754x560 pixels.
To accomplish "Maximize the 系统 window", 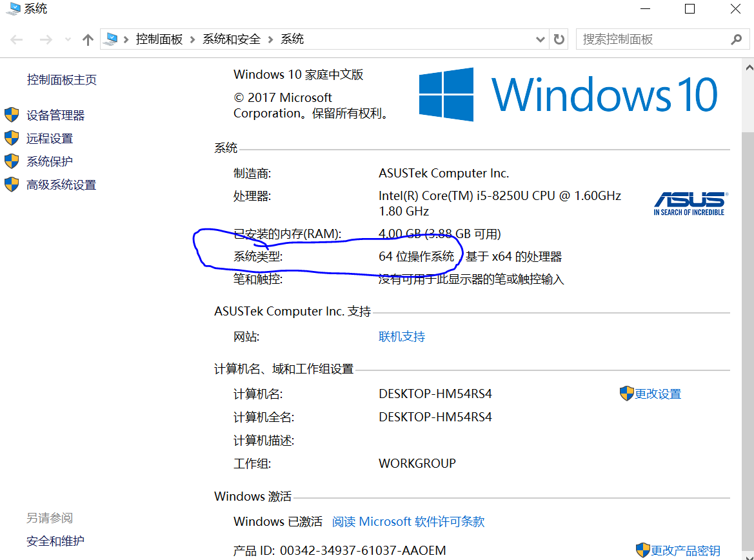I will point(690,8).
